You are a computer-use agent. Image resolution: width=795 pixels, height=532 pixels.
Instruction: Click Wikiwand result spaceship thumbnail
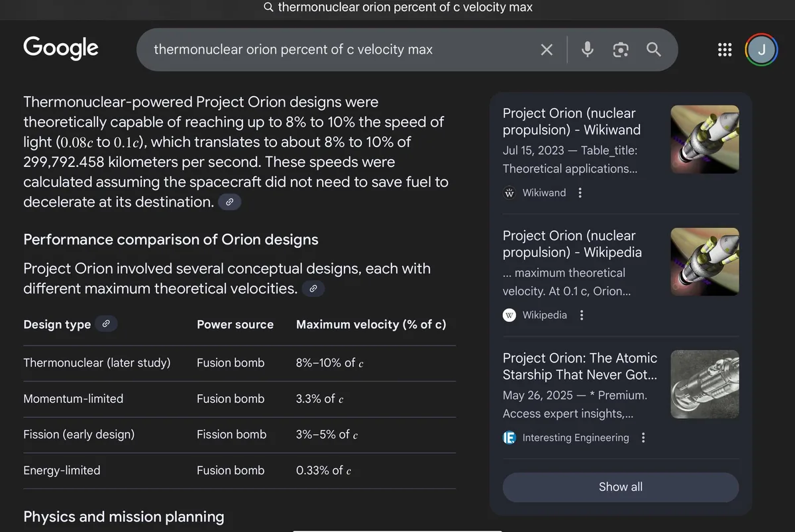pyautogui.click(x=705, y=139)
